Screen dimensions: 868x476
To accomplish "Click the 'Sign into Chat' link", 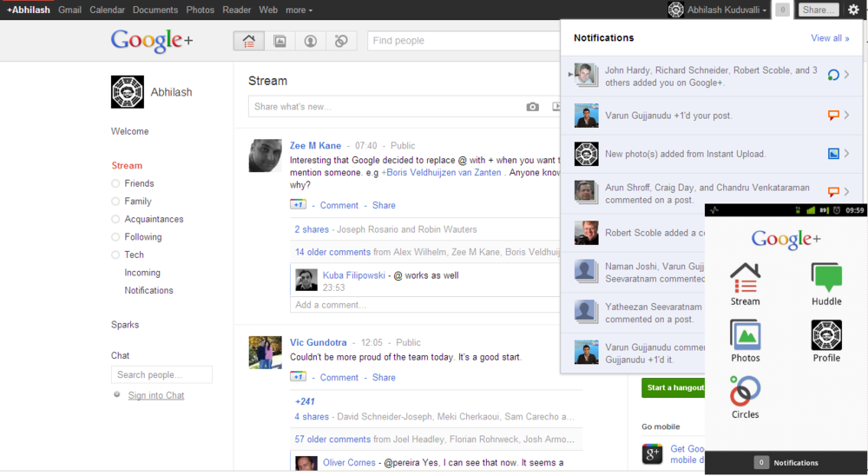I will [x=156, y=395].
